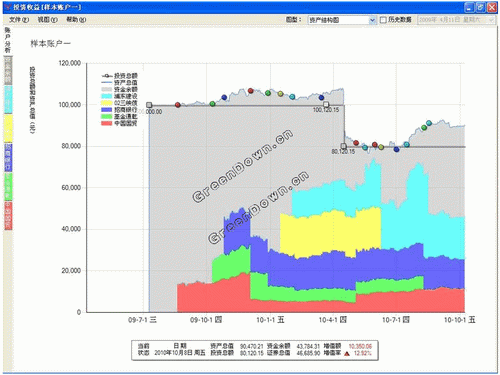Select the green sidebar tab
The width and height of the screenshot is (500, 375).
click(x=8, y=186)
